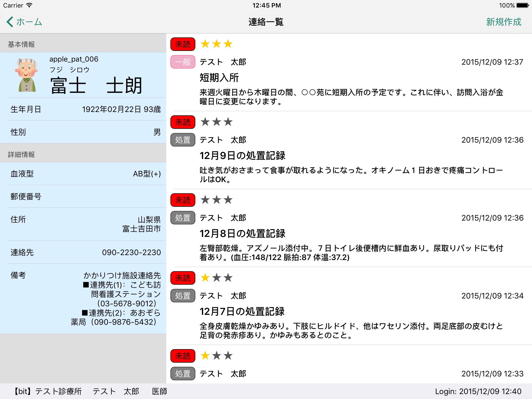Screen dimensions: 532x399
Task: Tap the pink 一般 category tag
Action: pyautogui.click(x=183, y=62)
